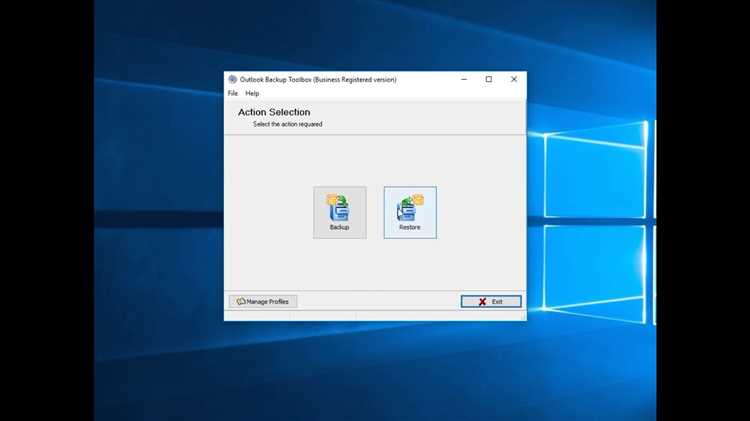The width and height of the screenshot is (750, 421).
Task: Click the 'Select the action required' text
Action: point(287,124)
